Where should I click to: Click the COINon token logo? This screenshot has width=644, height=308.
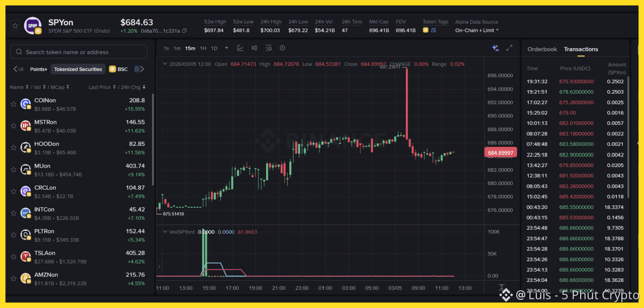pyautogui.click(x=26, y=104)
